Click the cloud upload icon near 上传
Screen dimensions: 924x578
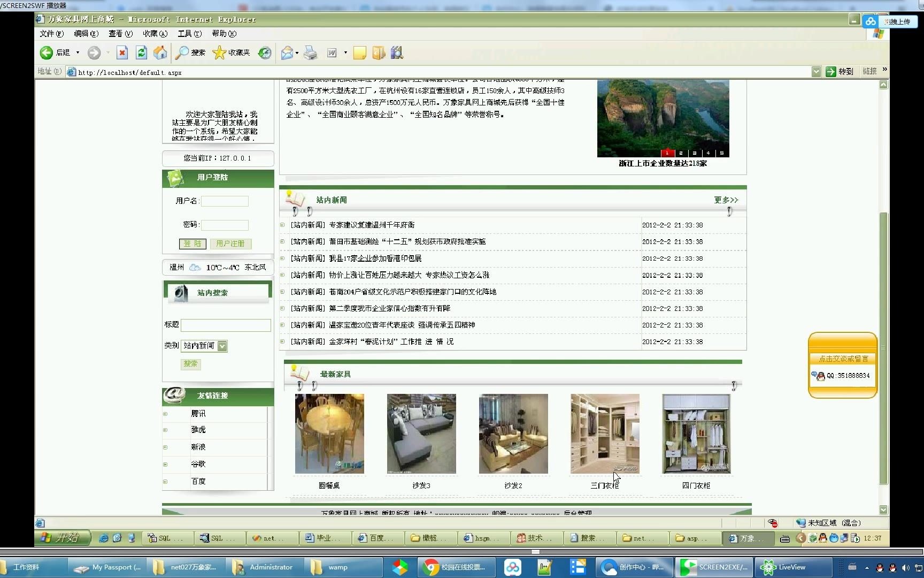(871, 21)
